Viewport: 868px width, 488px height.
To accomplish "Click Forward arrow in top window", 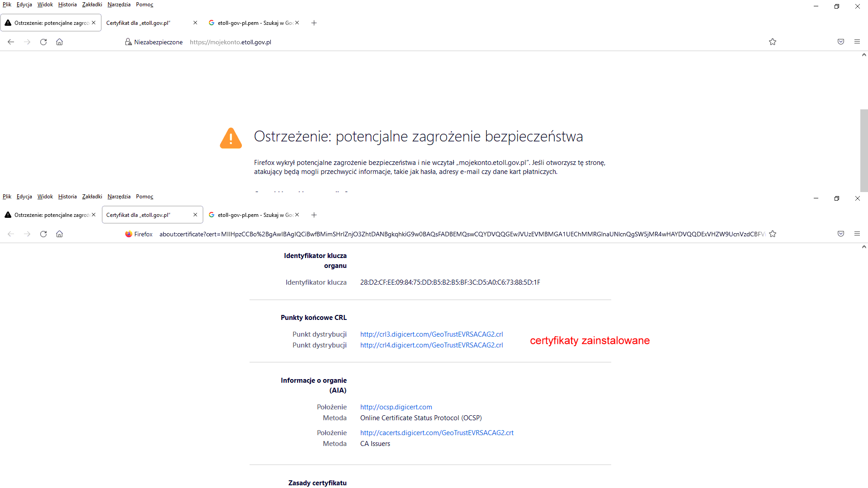I will tap(27, 42).
